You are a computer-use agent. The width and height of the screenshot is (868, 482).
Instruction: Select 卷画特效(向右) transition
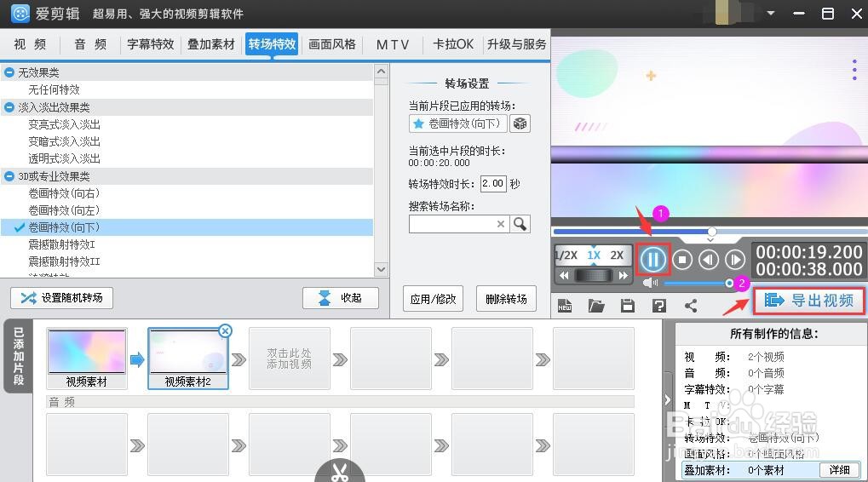point(64,193)
